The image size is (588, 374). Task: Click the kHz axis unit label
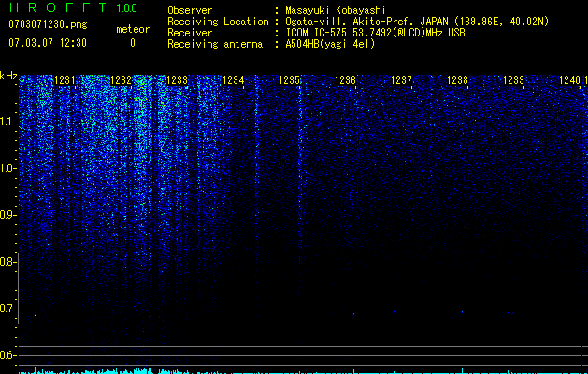[8, 76]
